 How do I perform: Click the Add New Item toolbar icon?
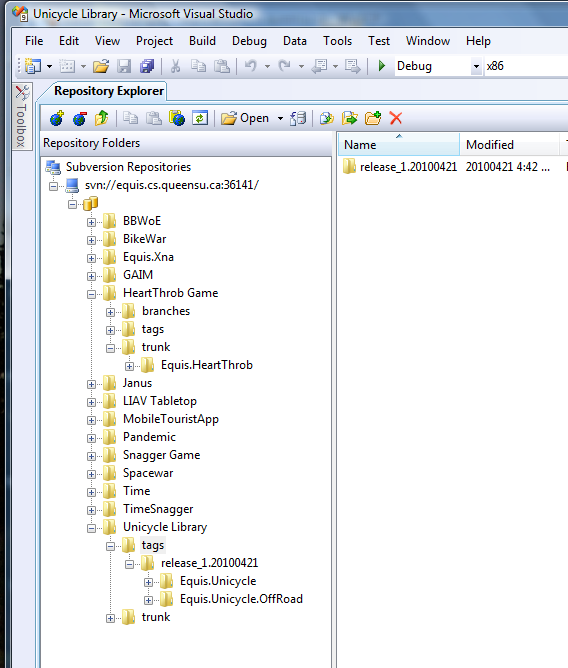click(x=67, y=66)
